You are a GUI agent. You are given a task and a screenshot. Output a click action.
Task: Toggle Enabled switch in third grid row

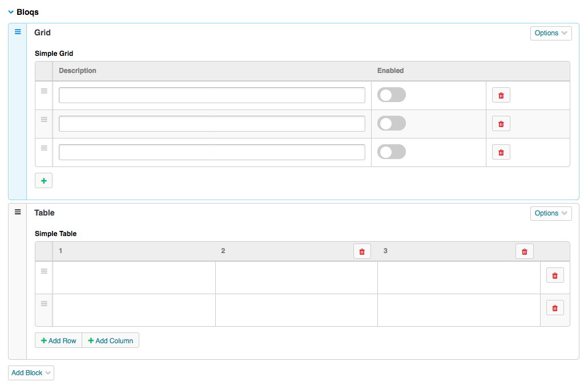pyautogui.click(x=392, y=152)
